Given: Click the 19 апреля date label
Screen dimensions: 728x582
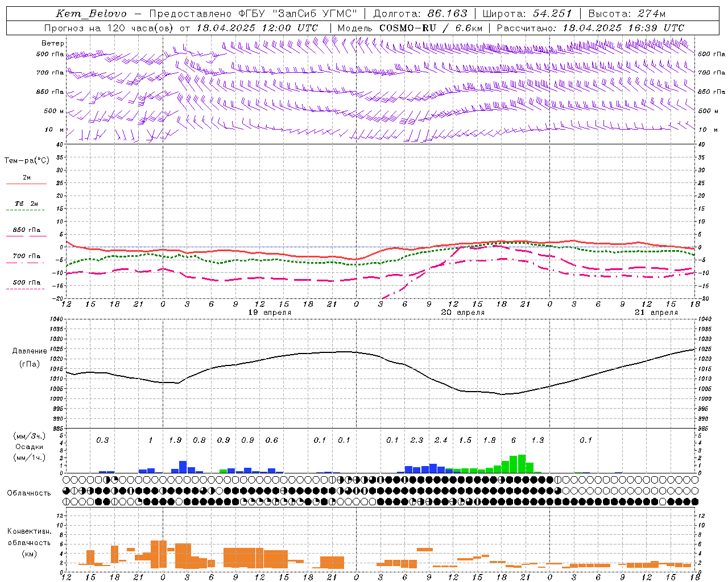Looking at the screenshot, I should (270, 313).
